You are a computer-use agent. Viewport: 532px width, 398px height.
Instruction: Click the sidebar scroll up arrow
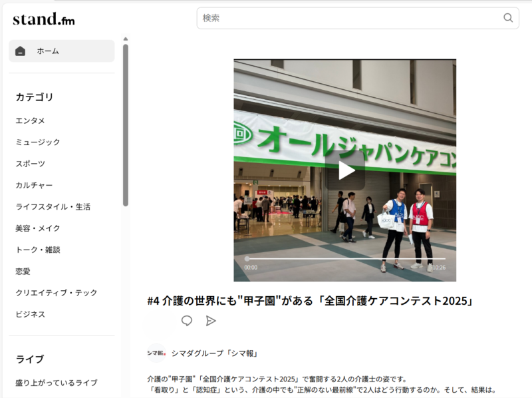126,39
